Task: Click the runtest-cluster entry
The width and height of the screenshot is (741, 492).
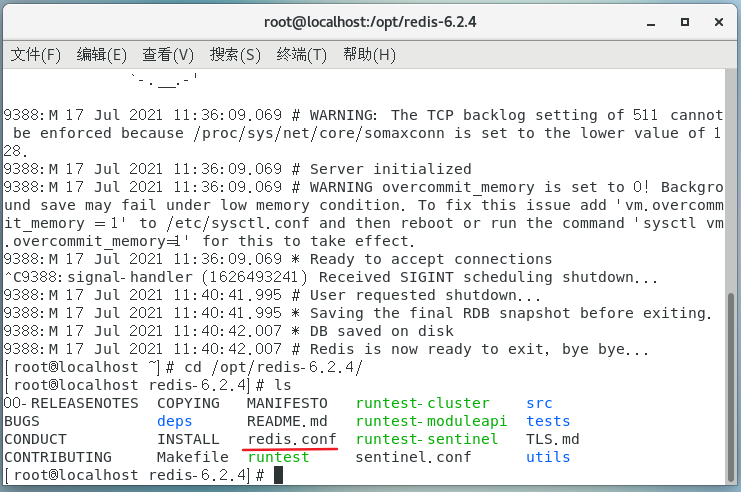Action: (422, 403)
